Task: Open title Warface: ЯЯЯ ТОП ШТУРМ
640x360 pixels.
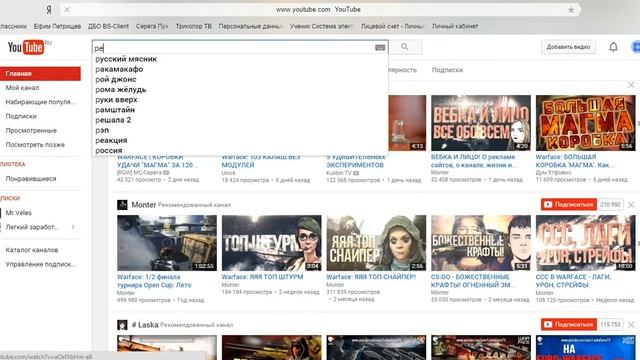Action: pos(262,277)
